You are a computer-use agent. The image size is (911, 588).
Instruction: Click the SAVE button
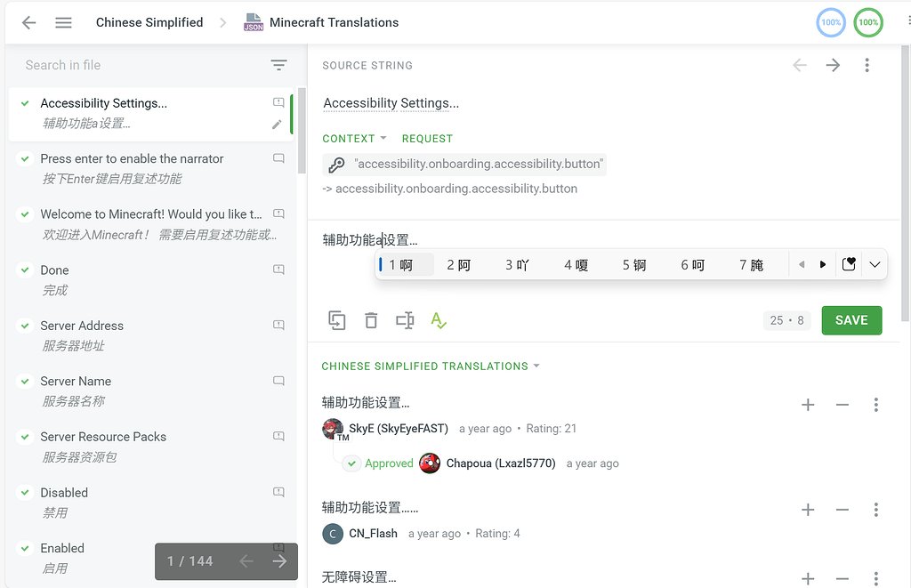tap(851, 320)
